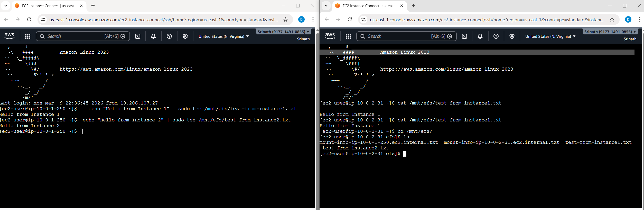Expand United States (N. Virginia) region in left window

(223, 36)
